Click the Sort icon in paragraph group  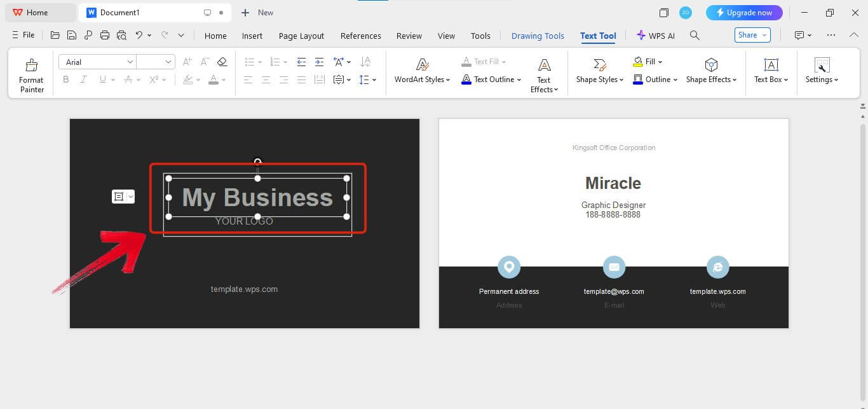(x=365, y=62)
